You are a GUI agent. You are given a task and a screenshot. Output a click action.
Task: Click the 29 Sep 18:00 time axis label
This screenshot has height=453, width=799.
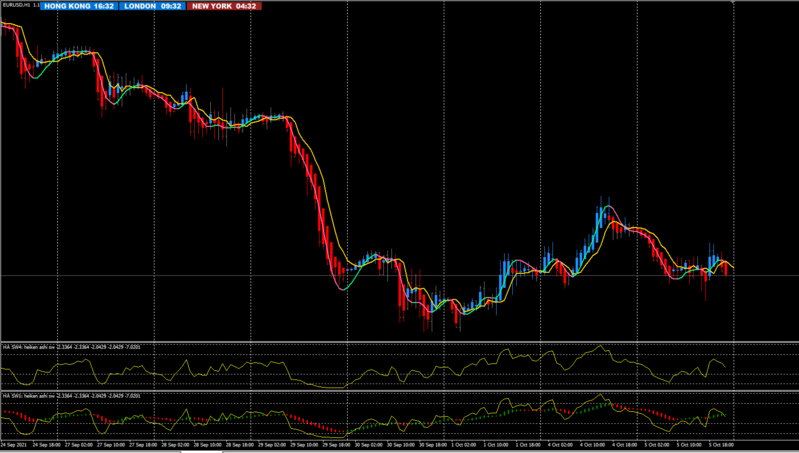335,445
